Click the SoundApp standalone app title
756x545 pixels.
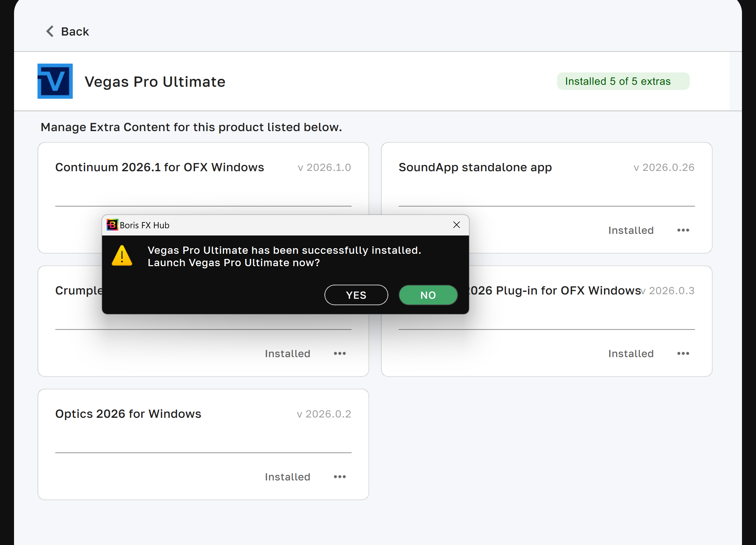[475, 167]
